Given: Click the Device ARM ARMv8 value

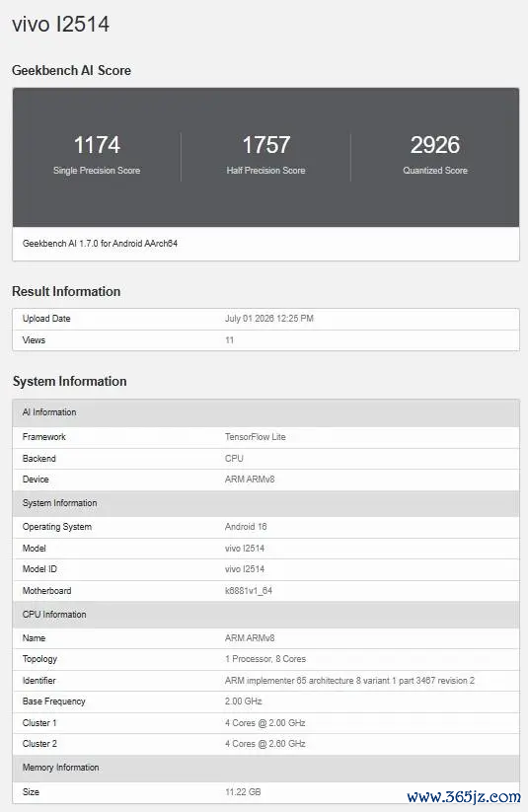Looking at the screenshot, I should pyautogui.click(x=250, y=480).
